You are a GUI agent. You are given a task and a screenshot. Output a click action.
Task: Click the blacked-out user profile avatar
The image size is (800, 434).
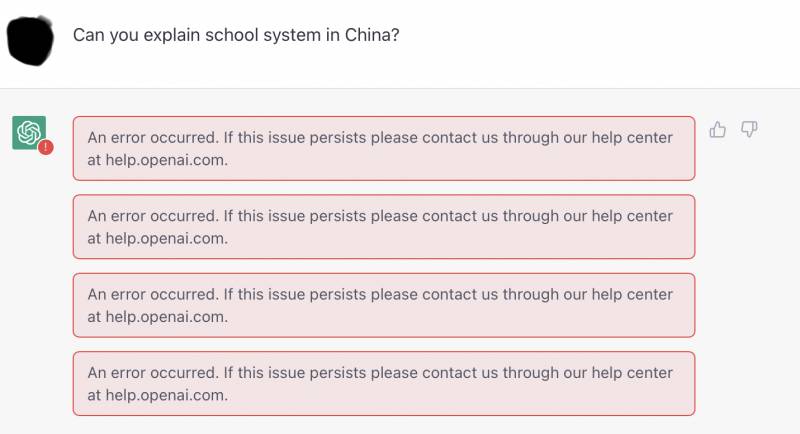30,37
